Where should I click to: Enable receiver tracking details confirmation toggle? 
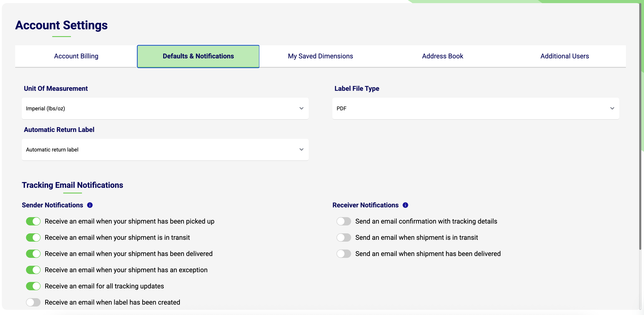(x=344, y=221)
